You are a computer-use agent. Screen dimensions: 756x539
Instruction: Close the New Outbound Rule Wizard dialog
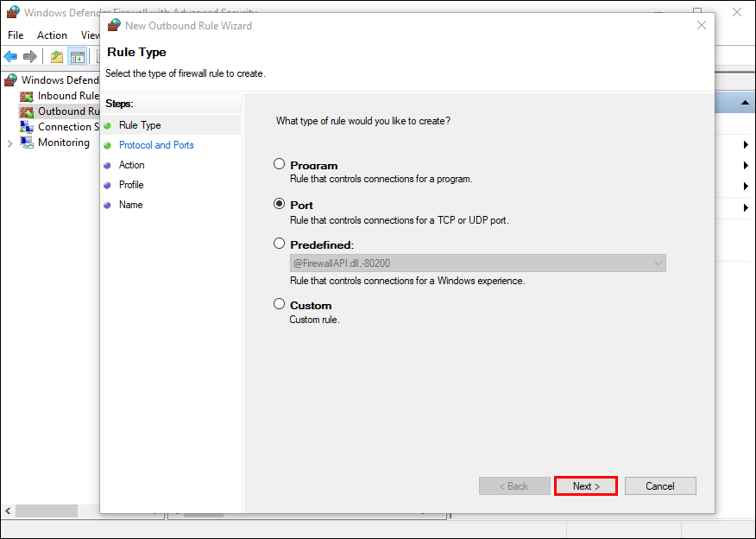tap(702, 25)
